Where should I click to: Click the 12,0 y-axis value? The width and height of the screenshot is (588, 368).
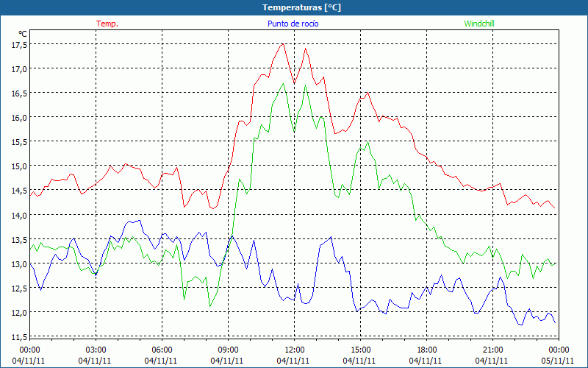click(20, 312)
